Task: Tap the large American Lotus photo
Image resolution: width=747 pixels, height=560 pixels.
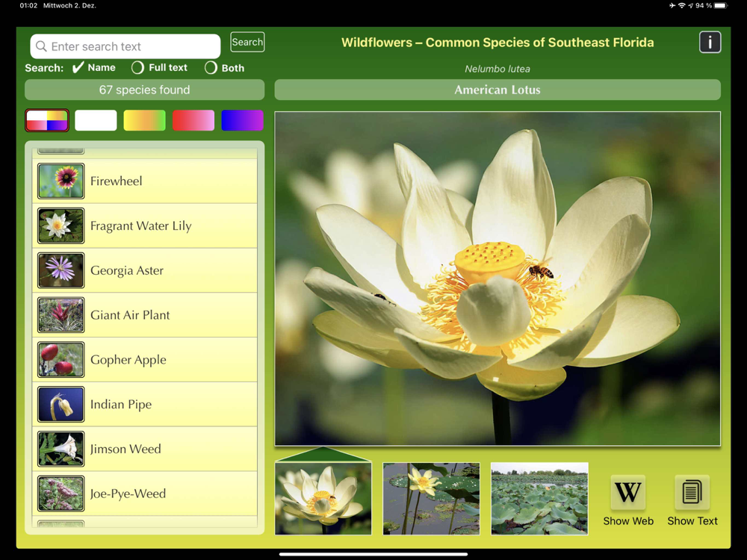Action: point(498,279)
